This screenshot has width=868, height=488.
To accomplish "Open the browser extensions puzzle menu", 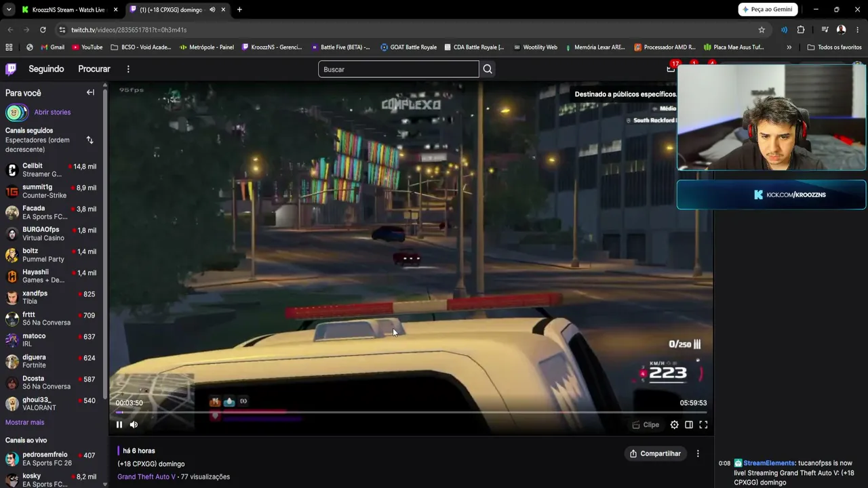I will 801,30.
